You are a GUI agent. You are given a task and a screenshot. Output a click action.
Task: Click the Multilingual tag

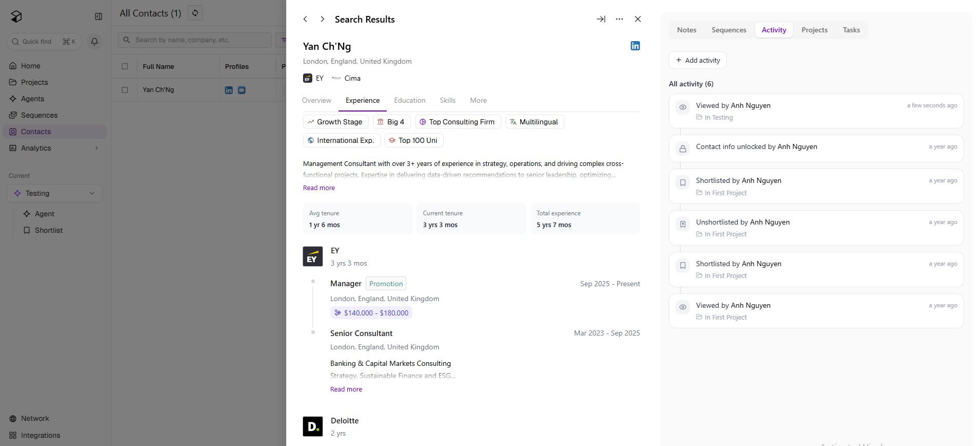[x=535, y=122]
